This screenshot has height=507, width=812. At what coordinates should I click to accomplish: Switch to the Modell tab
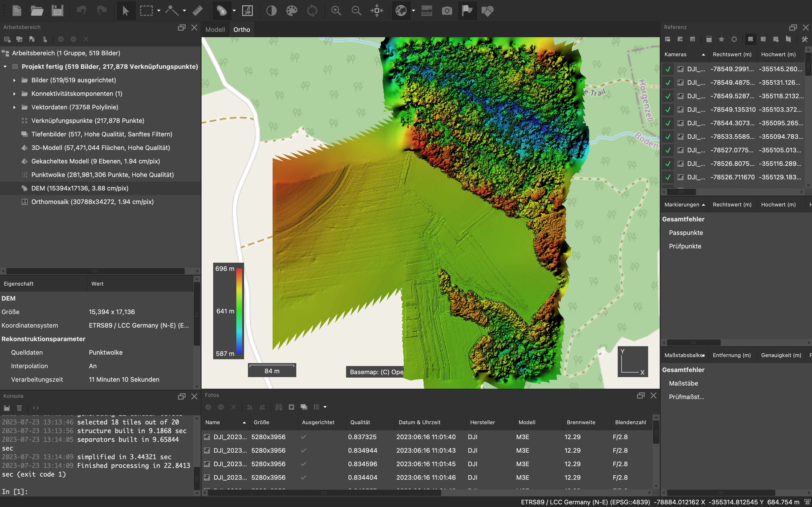click(x=215, y=29)
